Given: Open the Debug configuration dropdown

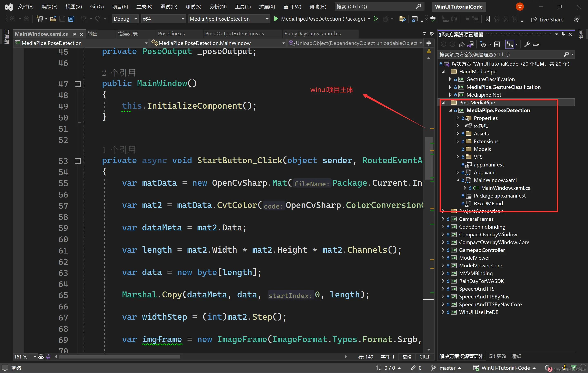Looking at the screenshot, I should pyautogui.click(x=125, y=19).
